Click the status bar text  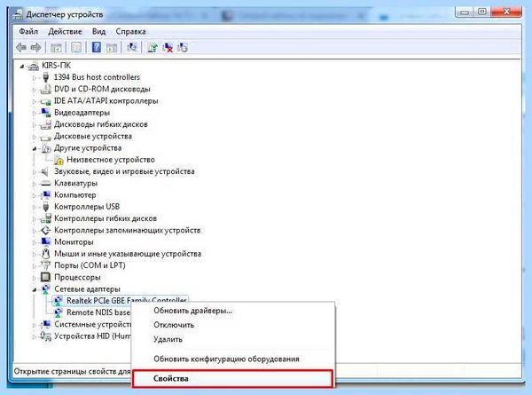coord(72,372)
